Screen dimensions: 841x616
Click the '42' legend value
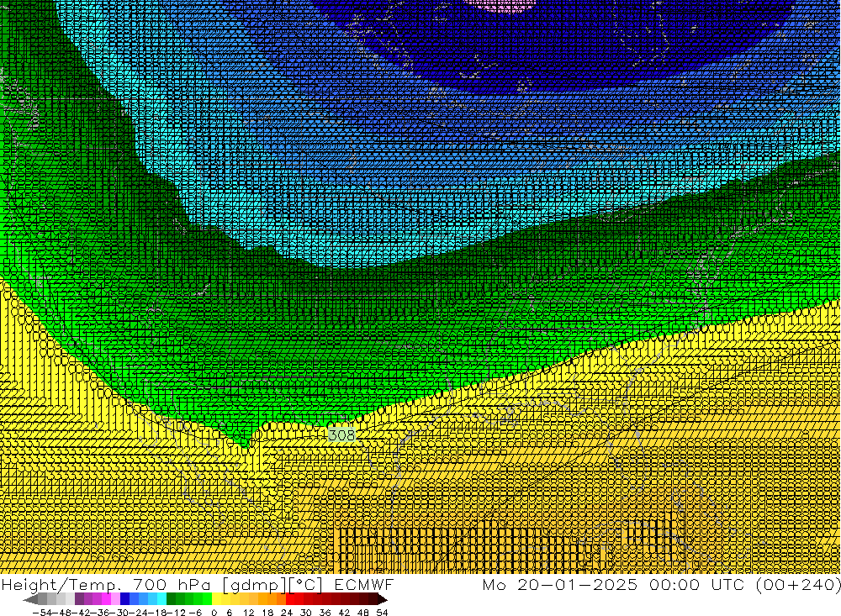coord(344,613)
